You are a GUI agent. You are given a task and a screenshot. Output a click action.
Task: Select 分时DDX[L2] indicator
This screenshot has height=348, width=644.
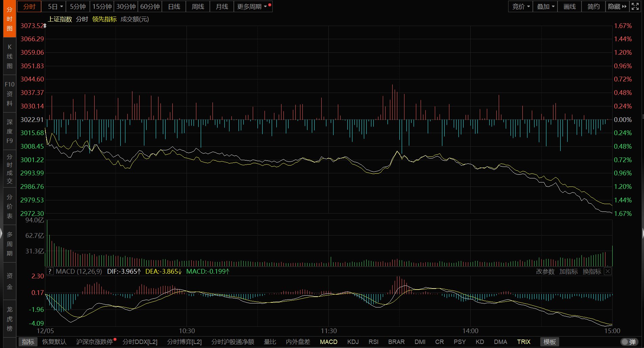tap(140, 342)
